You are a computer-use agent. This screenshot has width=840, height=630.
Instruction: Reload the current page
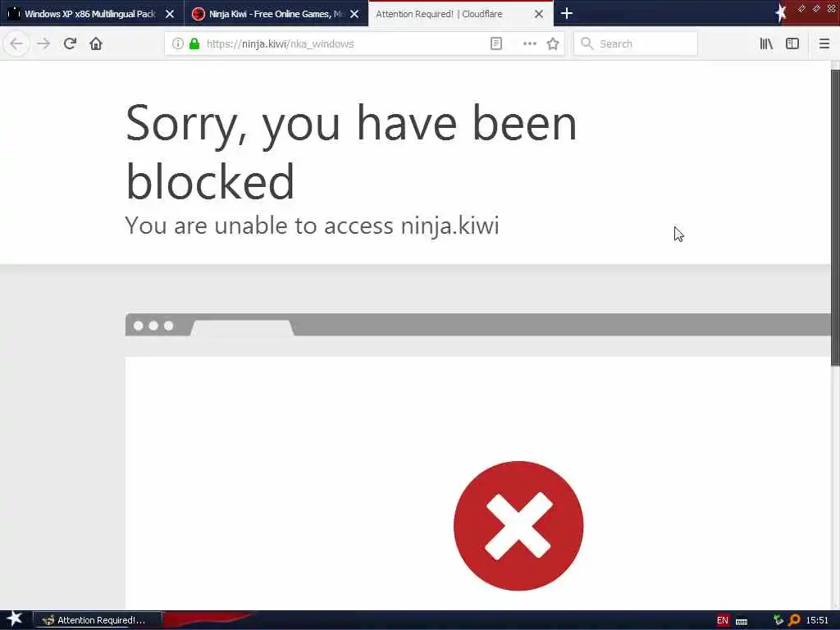pos(70,43)
